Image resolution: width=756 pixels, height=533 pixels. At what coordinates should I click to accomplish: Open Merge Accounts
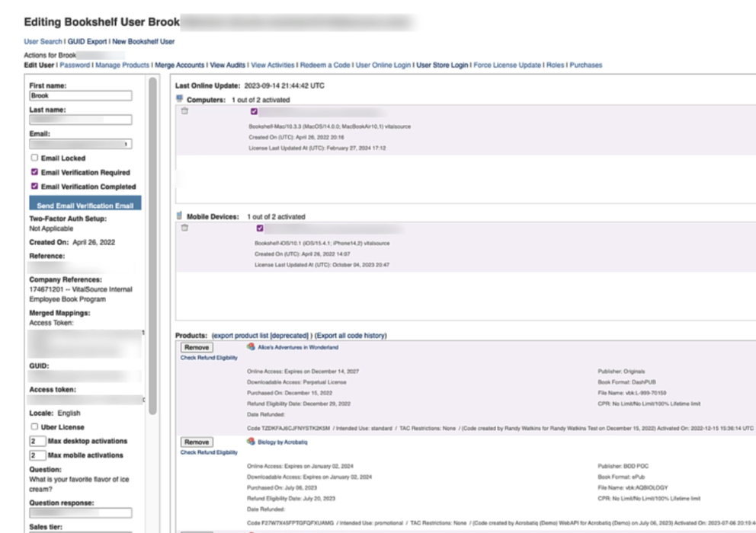179,65
